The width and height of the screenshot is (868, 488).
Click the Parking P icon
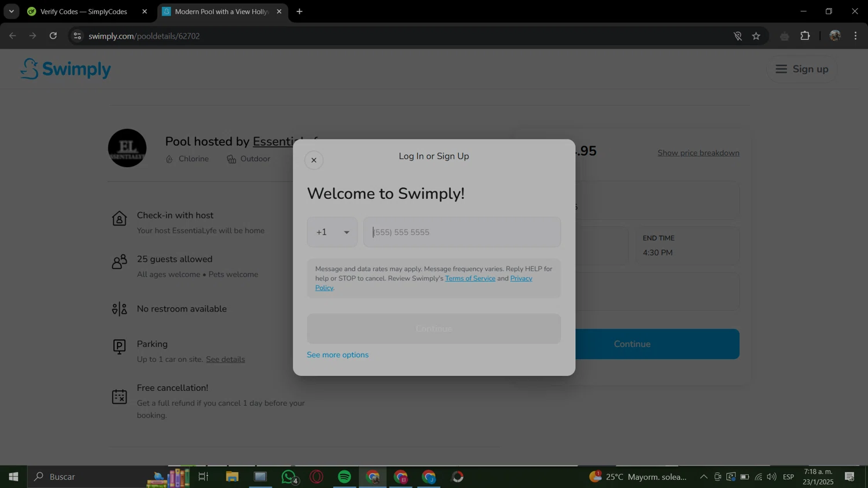pyautogui.click(x=119, y=346)
